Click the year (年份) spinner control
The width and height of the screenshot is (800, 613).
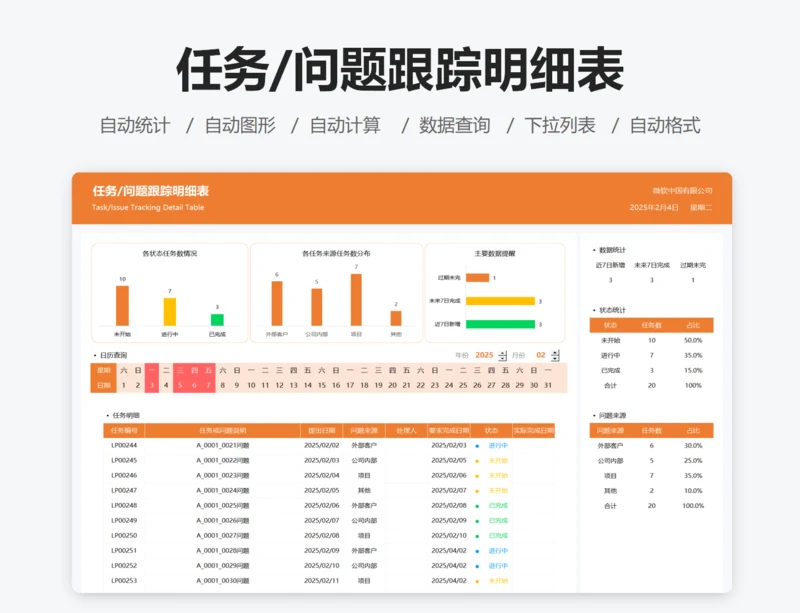pos(503,355)
